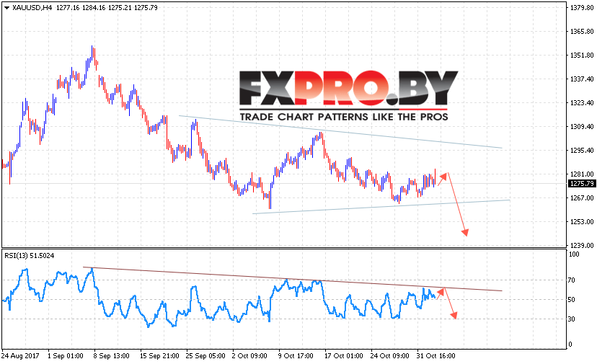The image size is (597, 364).
Task: Click the 9 Oct 17:00 time label
Action: click(296, 356)
